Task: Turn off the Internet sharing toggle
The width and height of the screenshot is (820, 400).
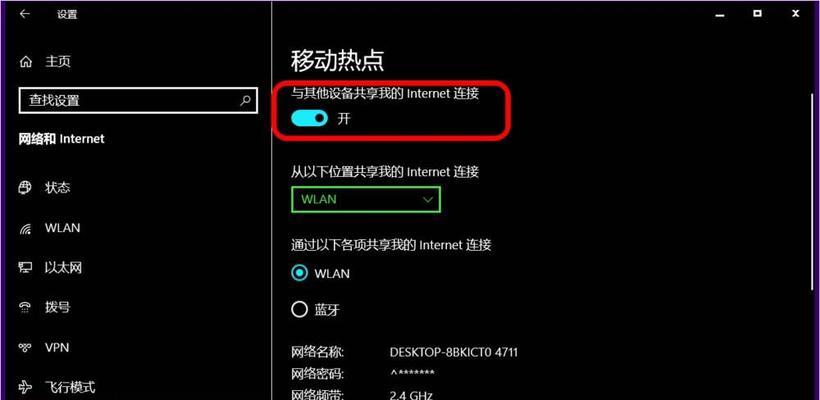Action: [310, 118]
